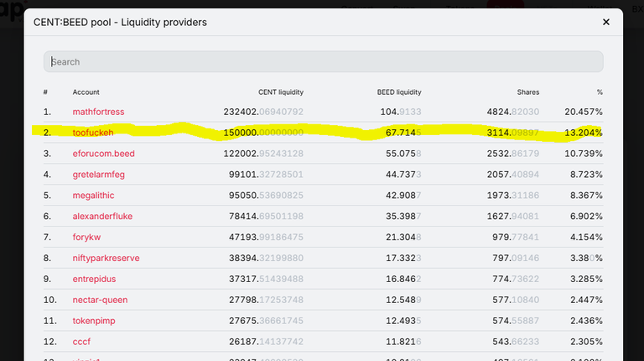Open nectar-queen account link
The image size is (644, 361).
(100, 300)
